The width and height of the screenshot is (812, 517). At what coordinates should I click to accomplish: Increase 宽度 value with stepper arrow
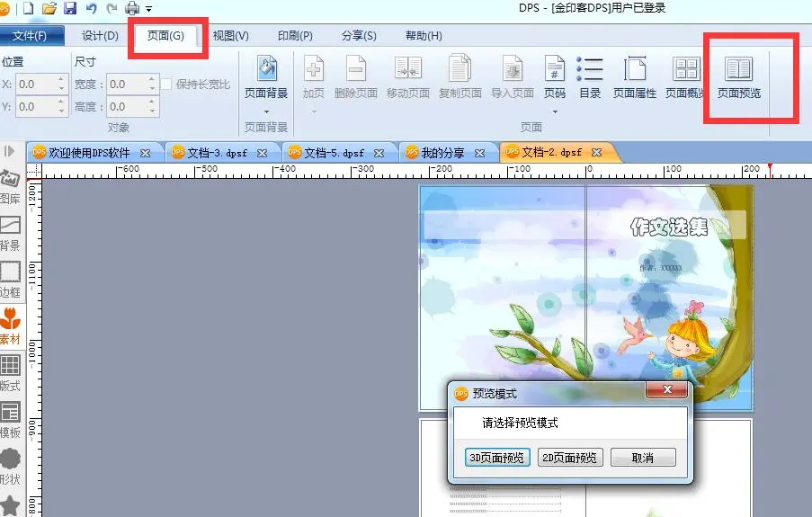pyautogui.click(x=152, y=79)
